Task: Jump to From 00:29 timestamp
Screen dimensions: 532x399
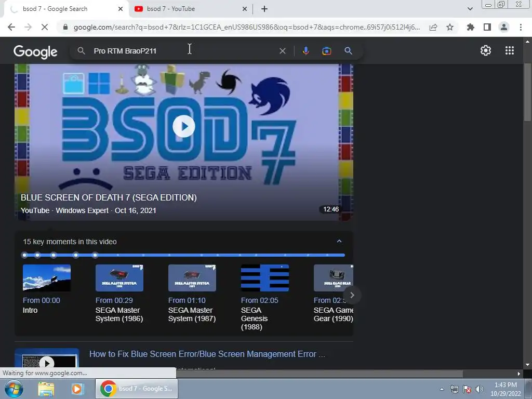Action: click(x=114, y=300)
